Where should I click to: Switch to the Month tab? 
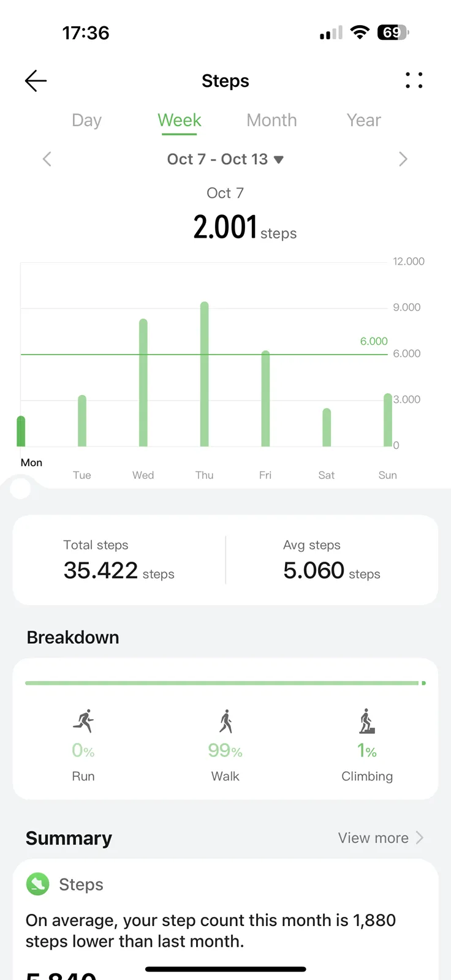[x=271, y=120]
